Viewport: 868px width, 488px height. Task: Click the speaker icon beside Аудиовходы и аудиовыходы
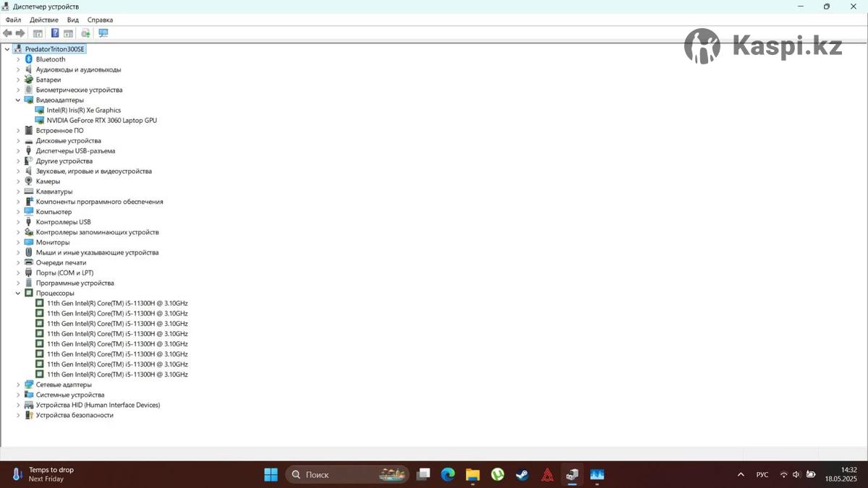29,69
